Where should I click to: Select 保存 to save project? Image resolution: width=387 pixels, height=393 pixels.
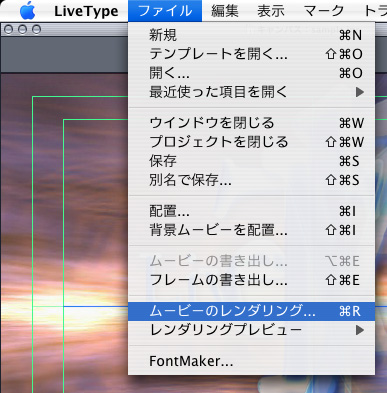click(x=252, y=161)
